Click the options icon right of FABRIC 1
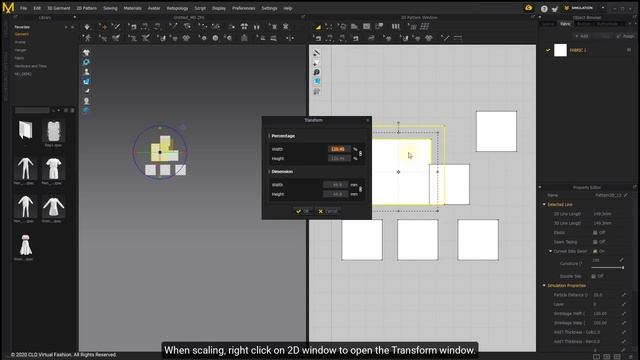 (x=629, y=50)
